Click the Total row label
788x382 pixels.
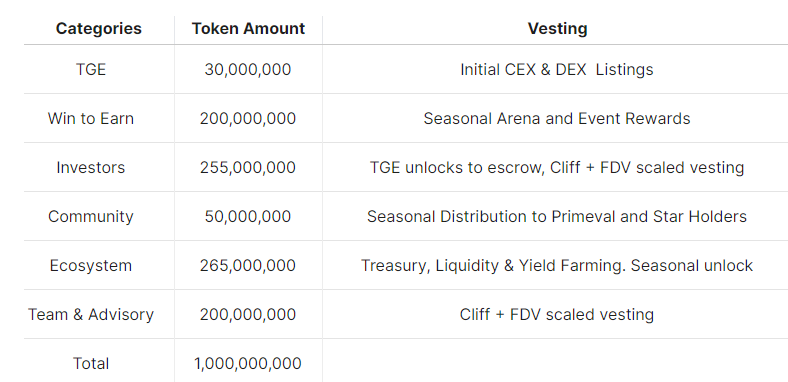coord(91,363)
